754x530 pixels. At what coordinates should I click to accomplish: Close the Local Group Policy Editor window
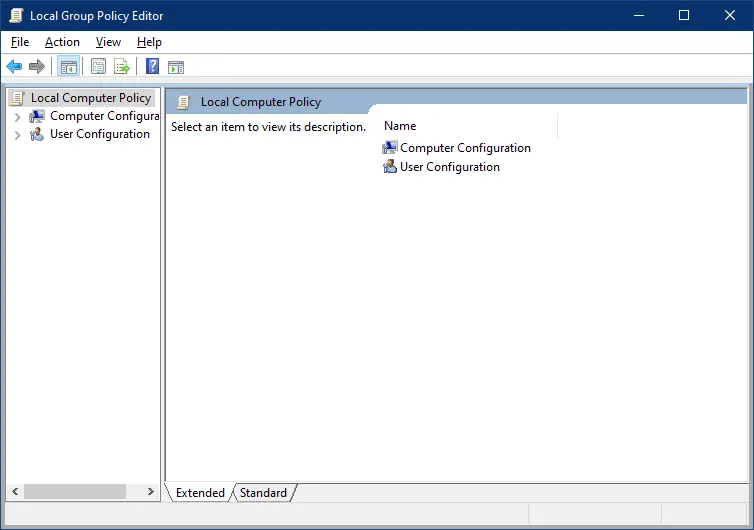coord(729,15)
